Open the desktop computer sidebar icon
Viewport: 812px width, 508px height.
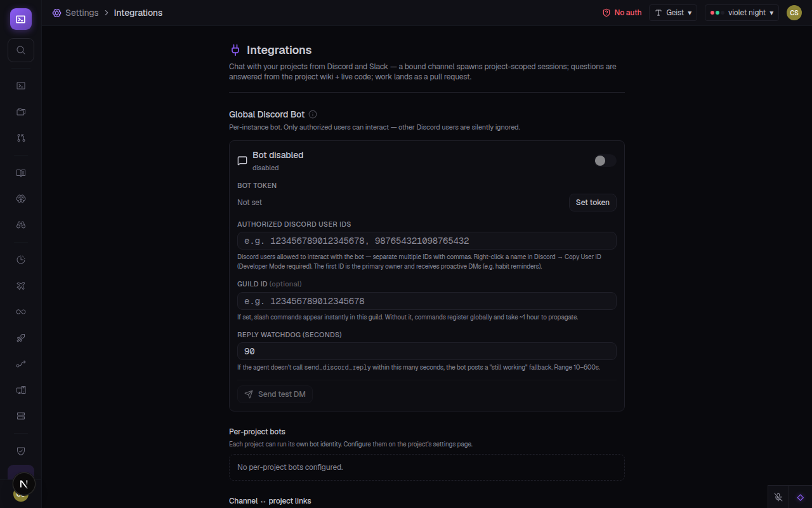(21, 390)
